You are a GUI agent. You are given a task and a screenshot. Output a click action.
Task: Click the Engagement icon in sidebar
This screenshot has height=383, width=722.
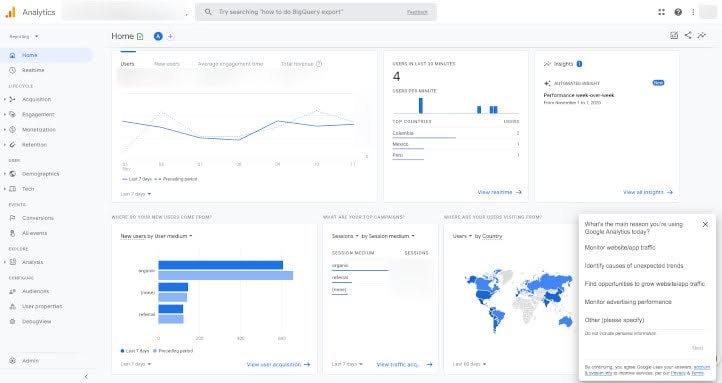[x=12, y=115]
